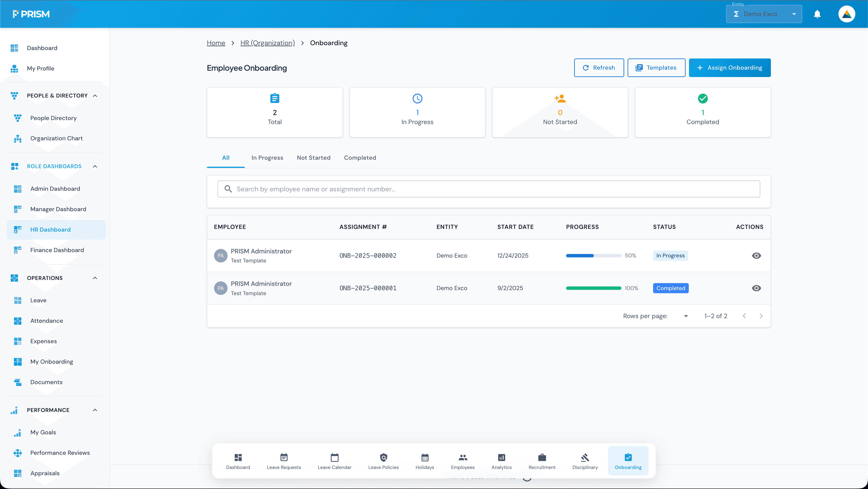Collapse the PEOPLE & DIRECTORY section
The height and width of the screenshot is (489, 868).
95,95
